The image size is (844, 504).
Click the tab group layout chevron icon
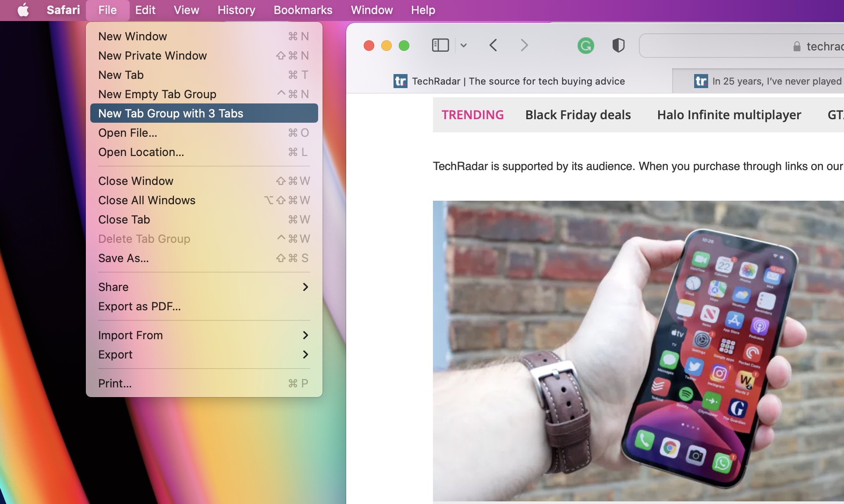click(x=462, y=45)
